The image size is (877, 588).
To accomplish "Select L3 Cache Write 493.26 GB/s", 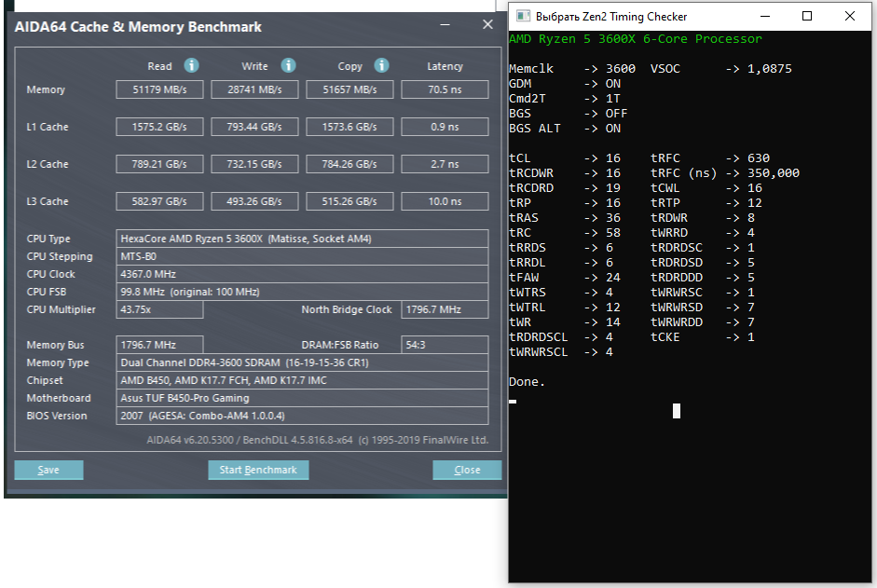I will [x=254, y=201].
